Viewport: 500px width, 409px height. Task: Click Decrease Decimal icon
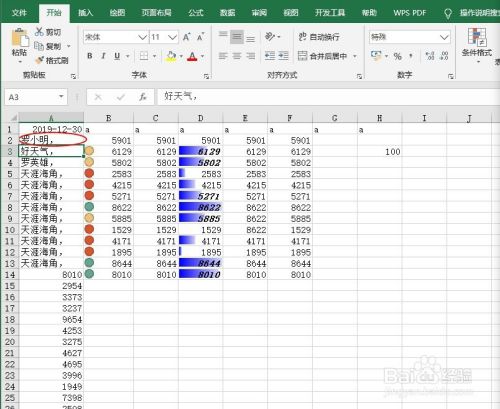pyautogui.click(x=444, y=56)
